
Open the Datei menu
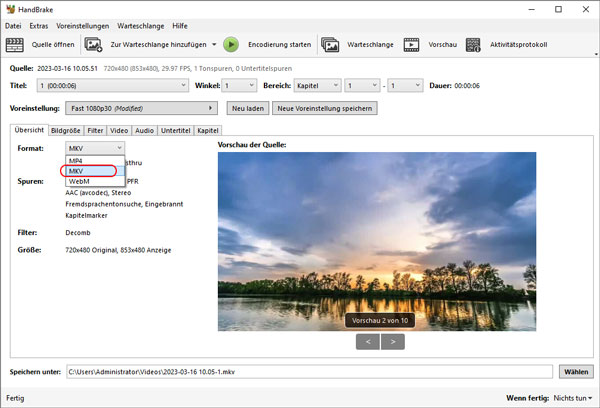coord(13,26)
